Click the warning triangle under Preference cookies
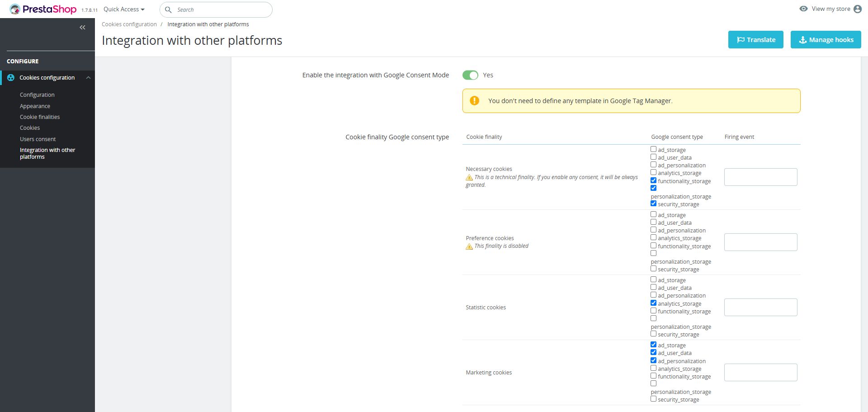 469,246
